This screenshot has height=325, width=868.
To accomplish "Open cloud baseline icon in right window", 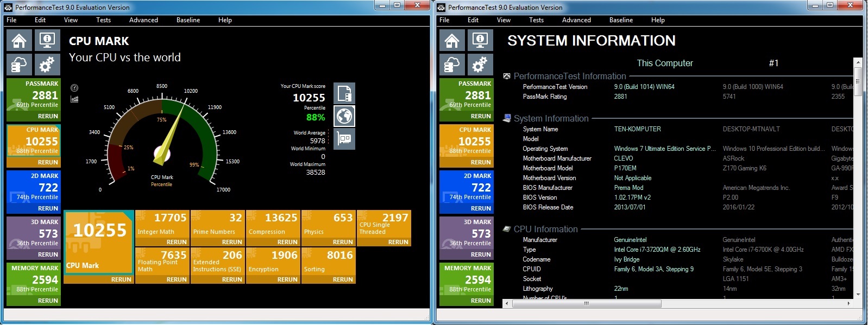I will point(452,65).
